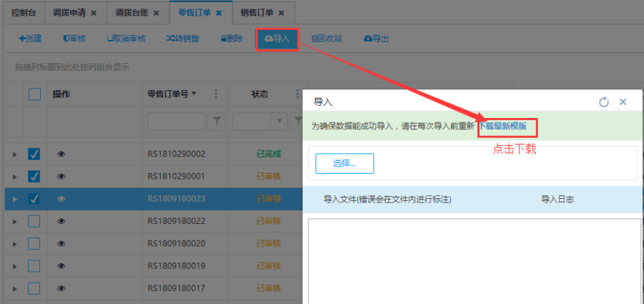Click the 选择... file select button
This screenshot has width=644, height=304.
pyautogui.click(x=344, y=163)
